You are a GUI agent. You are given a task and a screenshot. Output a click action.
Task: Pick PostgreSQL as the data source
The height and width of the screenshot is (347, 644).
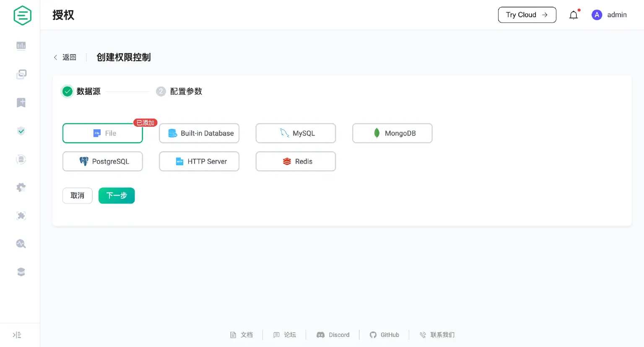103,162
